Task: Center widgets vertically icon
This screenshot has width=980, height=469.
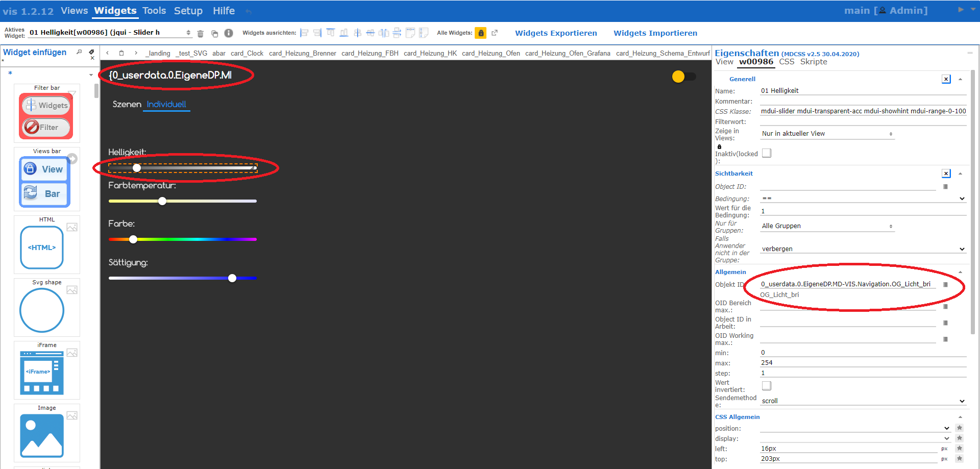Action: click(x=357, y=33)
